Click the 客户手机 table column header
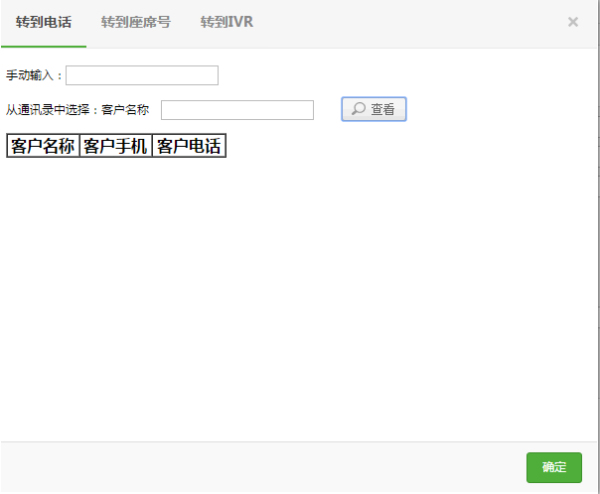This screenshot has width=600, height=494. (115, 146)
